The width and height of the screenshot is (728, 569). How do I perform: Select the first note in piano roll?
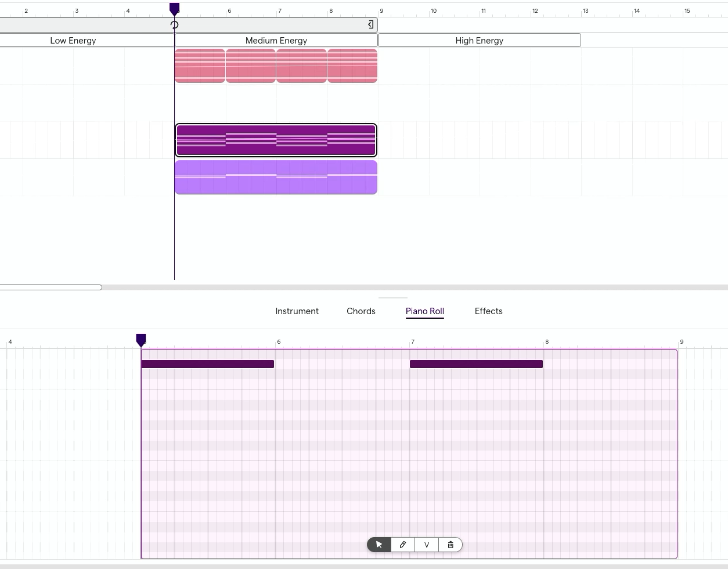coord(208,364)
